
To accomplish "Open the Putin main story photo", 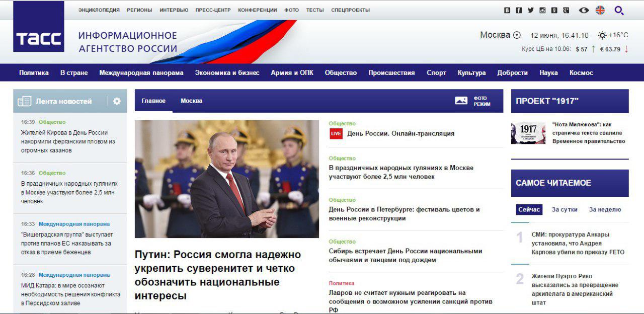I will pos(227,179).
